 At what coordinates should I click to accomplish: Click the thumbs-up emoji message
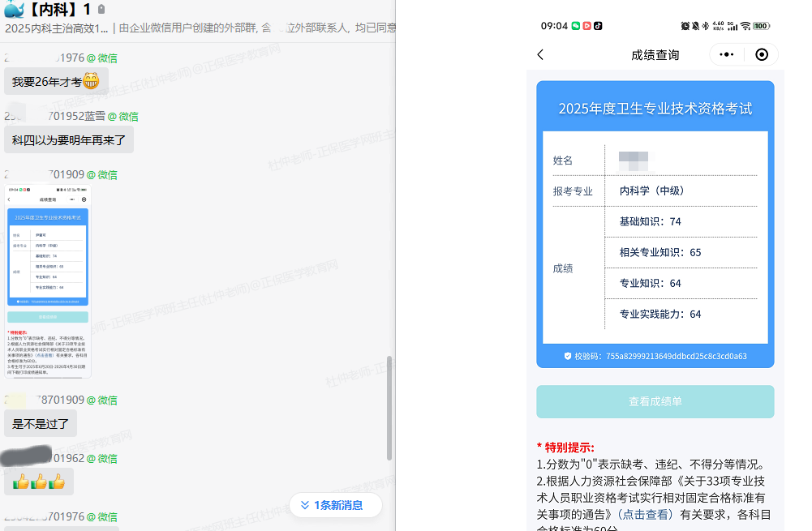pyautogui.click(x=39, y=482)
